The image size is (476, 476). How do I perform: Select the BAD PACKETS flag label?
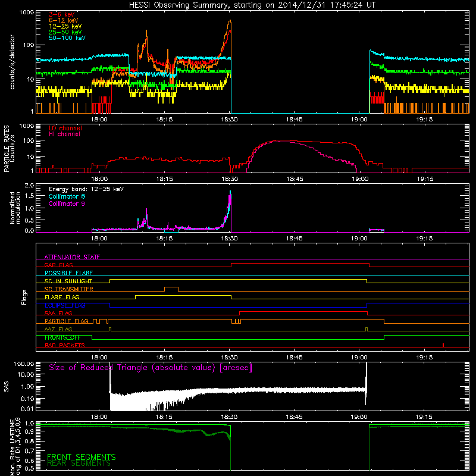[x=65, y=345]
